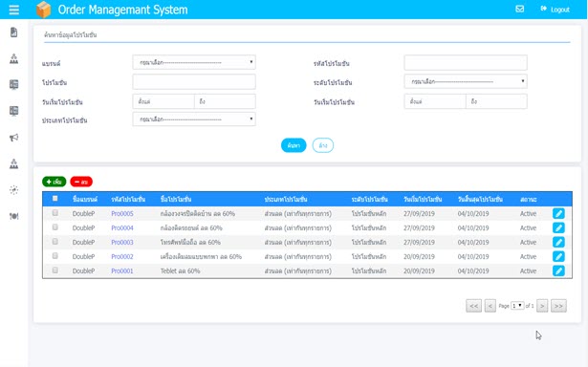The image size is (588, 367).
Task: Check the Pro0004 row checkbox
Action: (x=55, y=227)
